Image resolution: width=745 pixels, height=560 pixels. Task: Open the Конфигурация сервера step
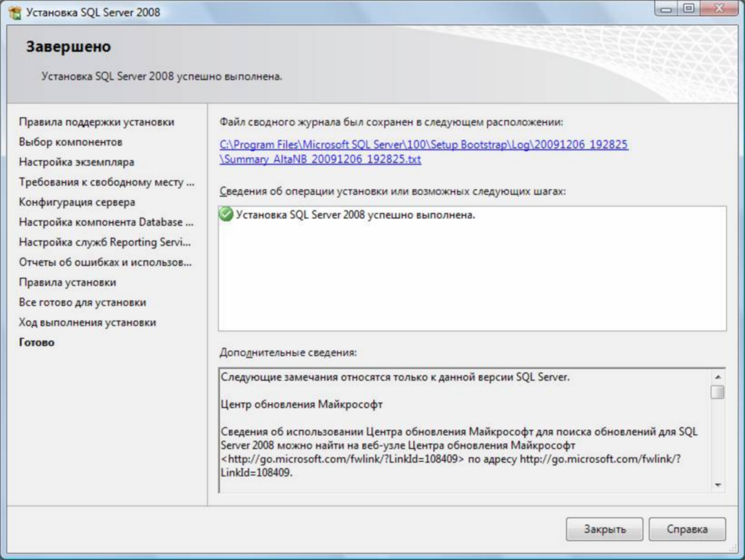77,202
